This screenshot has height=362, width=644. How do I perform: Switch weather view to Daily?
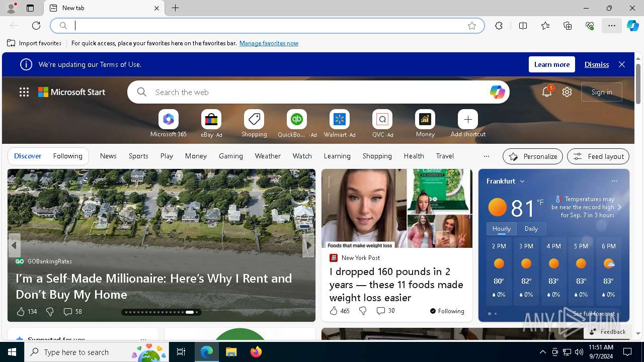531,228
